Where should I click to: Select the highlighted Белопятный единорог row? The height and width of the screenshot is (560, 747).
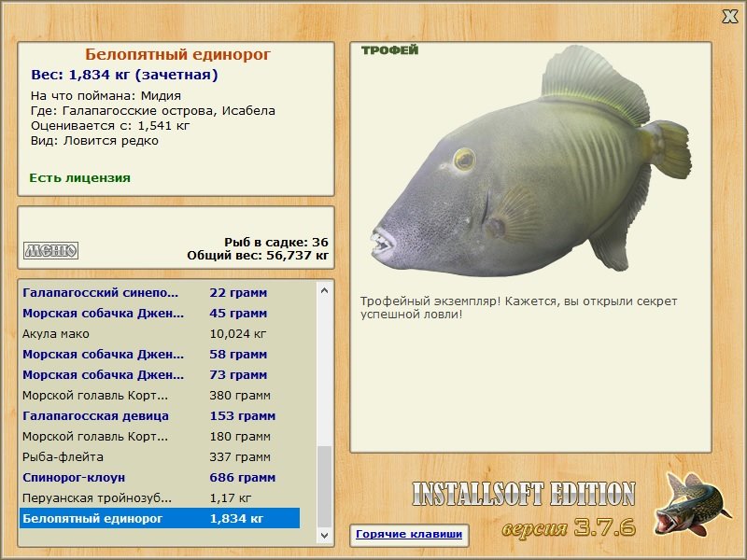[160, 518]
